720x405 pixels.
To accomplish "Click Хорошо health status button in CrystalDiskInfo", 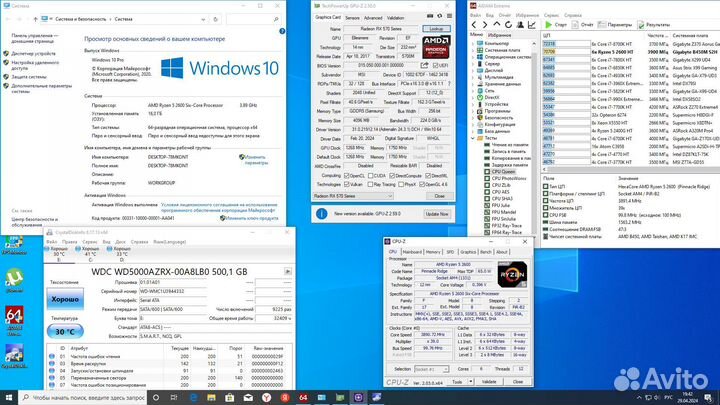I will pyautogui.click(x=65, y=299).
